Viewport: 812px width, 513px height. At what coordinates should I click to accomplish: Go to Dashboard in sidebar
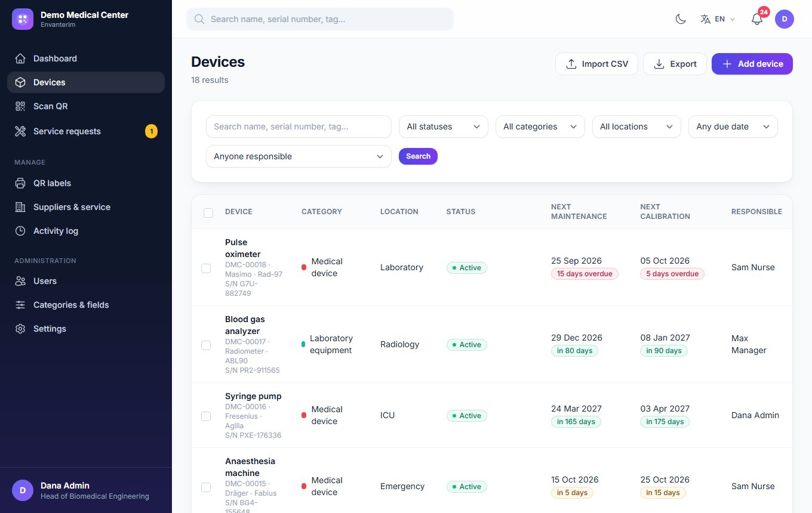pyautogui.click(x=86, y=58)
